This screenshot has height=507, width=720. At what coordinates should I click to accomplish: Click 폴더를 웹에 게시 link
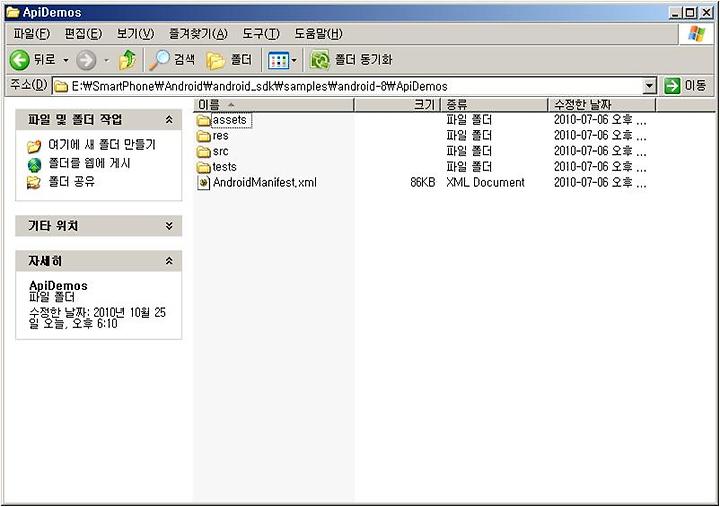(90, 163)
